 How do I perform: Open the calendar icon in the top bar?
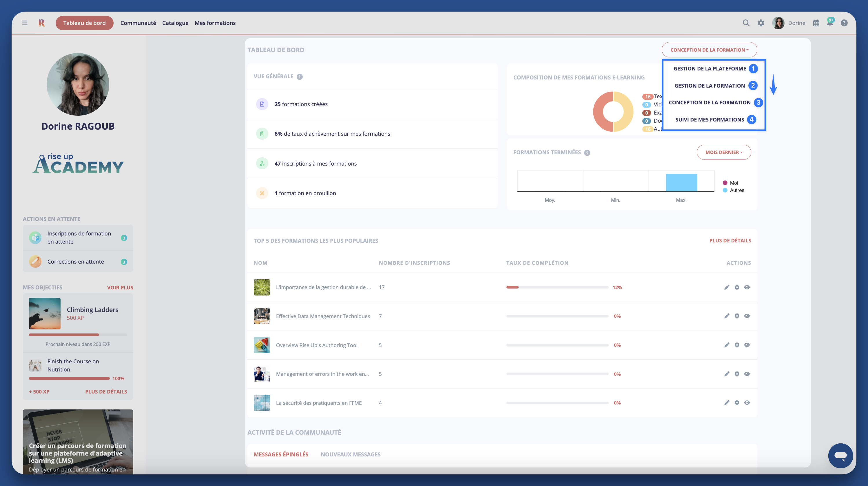coord(816,23)
